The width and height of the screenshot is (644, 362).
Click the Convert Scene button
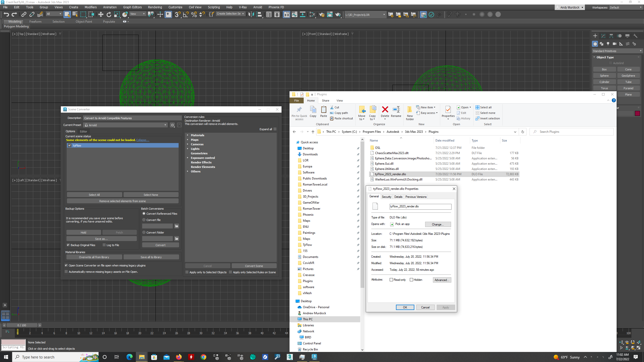click(254, 266)
